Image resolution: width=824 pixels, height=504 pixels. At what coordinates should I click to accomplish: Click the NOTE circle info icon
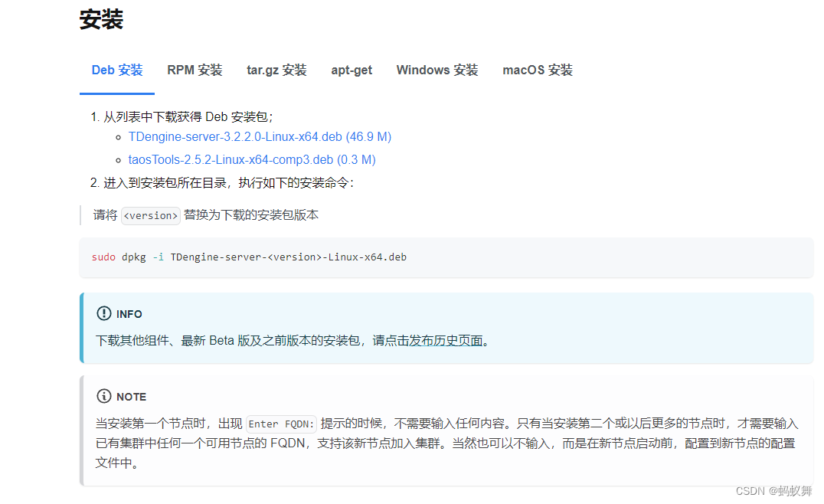pos(103,396)
